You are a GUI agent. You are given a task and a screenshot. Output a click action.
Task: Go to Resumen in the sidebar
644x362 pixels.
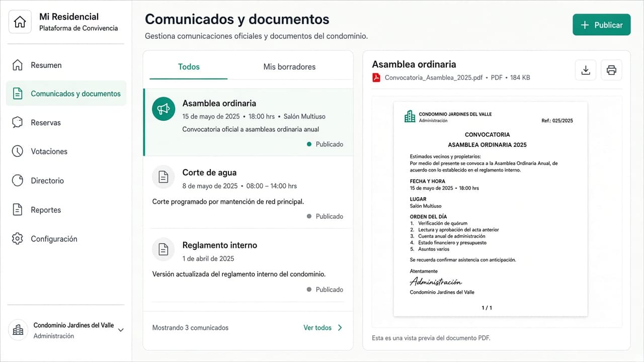tap(66, 65)
